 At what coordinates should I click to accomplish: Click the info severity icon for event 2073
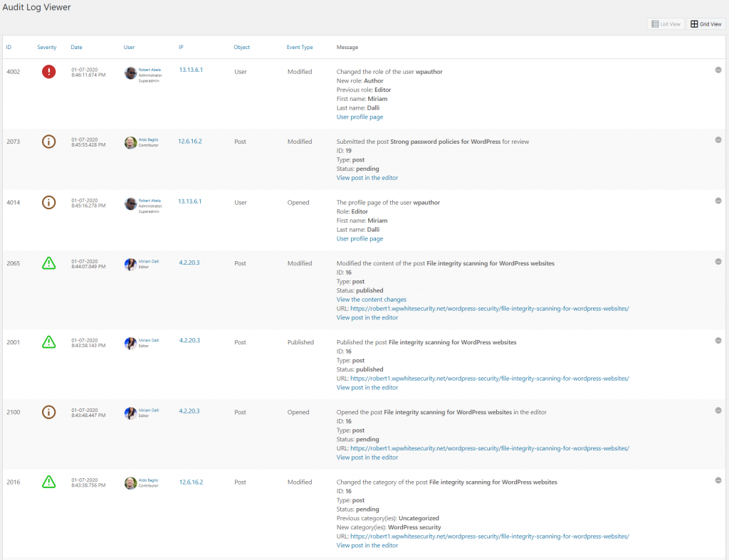click(48, 142)
